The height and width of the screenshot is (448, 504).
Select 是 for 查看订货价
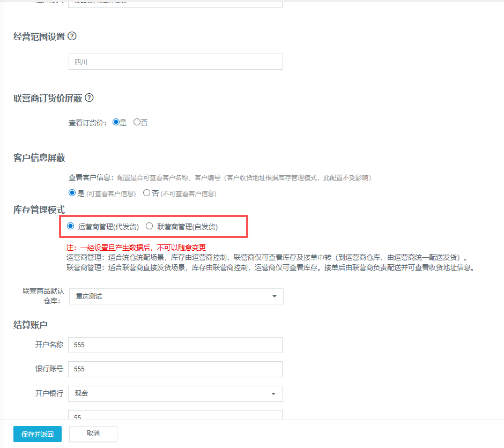(116, 122)
